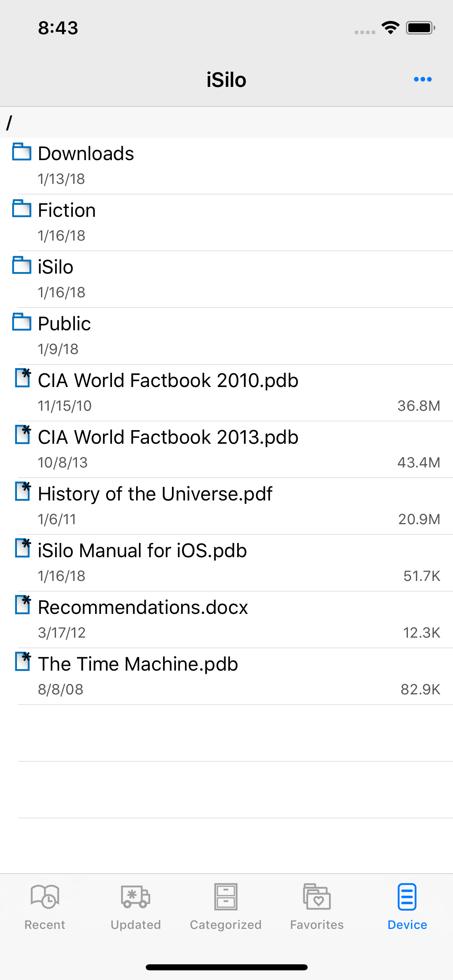The width and height of the screenshot is (453, 980).
Task: Tap the Wi-Fi status icon
Action: click(390, 28)
